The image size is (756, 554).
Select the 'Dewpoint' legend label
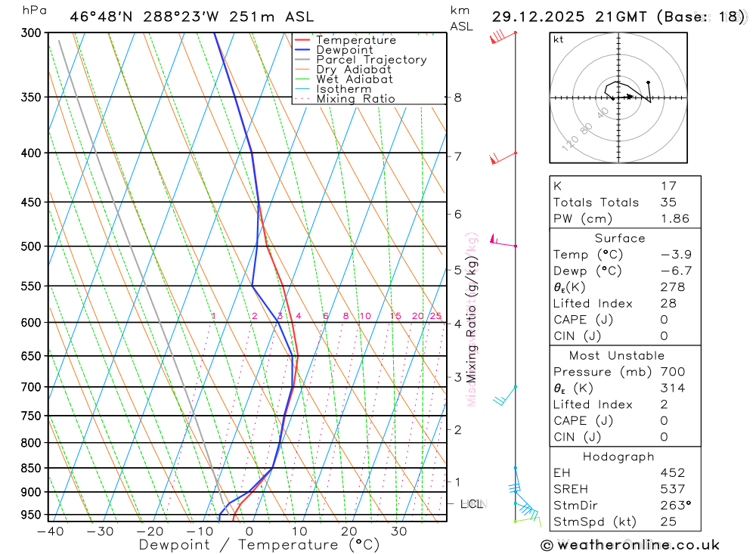click(345, 50)
